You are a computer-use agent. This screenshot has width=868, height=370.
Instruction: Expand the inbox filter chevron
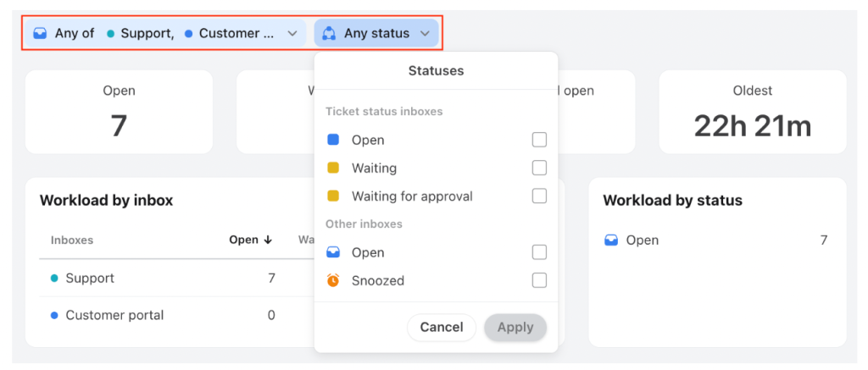point(292,34)
